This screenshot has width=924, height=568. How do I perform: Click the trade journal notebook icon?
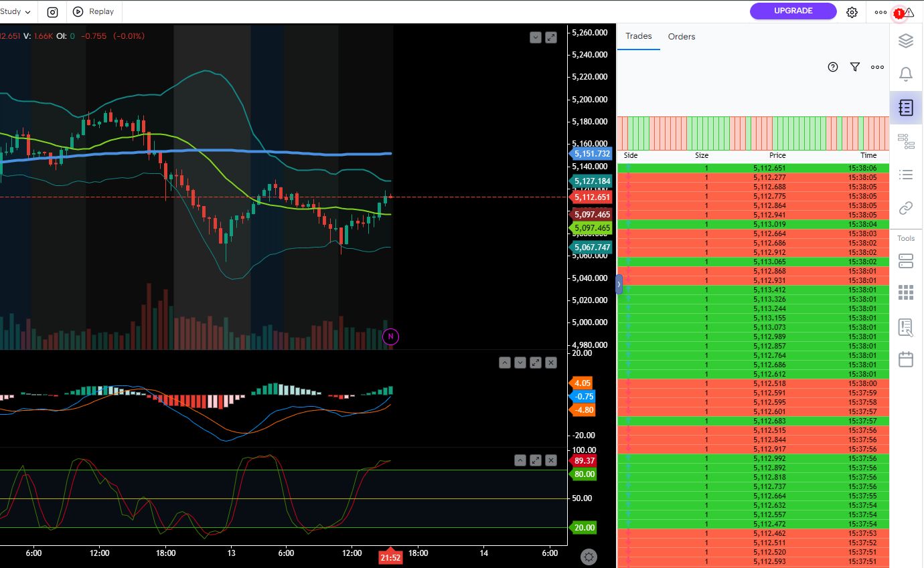[x=906, y=108]
